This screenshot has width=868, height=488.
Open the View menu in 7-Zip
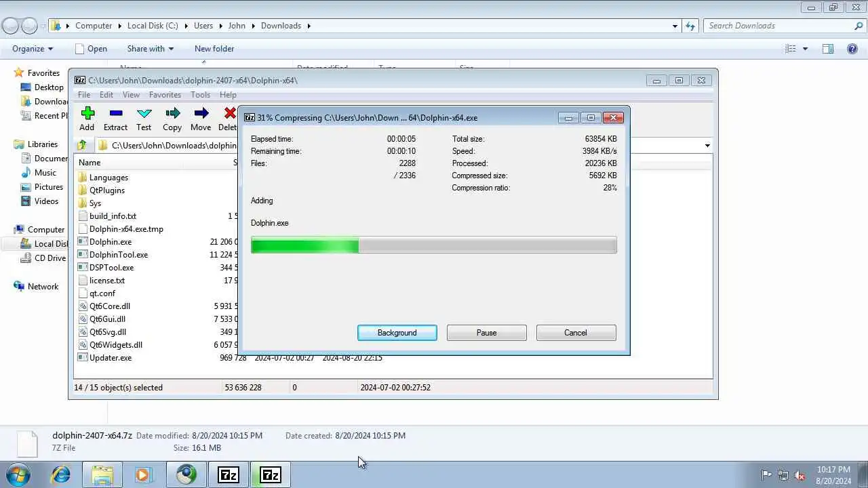(131, 95)
